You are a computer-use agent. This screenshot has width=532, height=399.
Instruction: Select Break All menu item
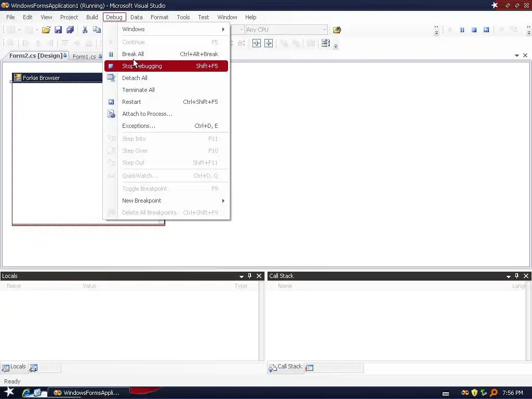tap(166, 54)
